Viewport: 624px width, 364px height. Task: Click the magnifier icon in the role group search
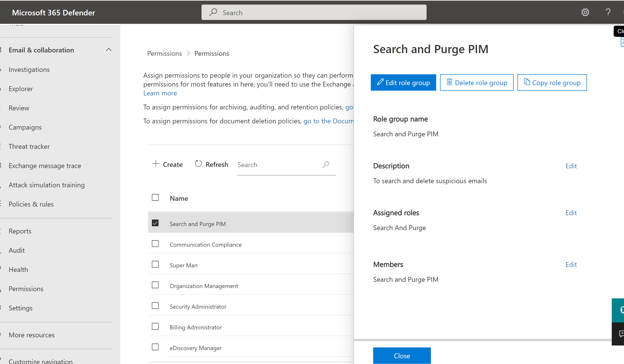coord(326,164)
